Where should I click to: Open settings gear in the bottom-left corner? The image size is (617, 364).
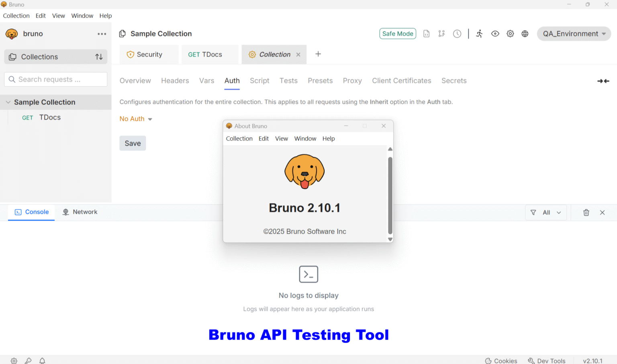click(14, 360)
